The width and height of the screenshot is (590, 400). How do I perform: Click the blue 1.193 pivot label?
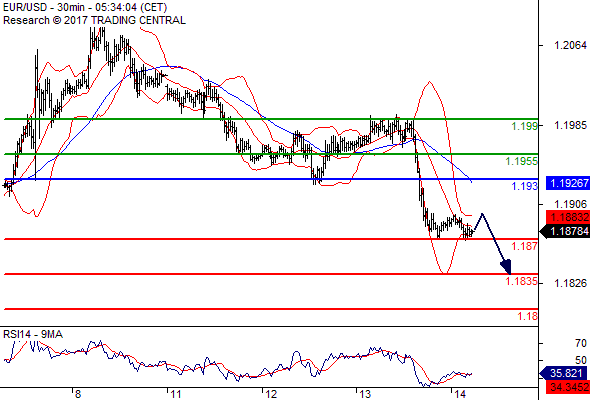[x=525, y=186]
